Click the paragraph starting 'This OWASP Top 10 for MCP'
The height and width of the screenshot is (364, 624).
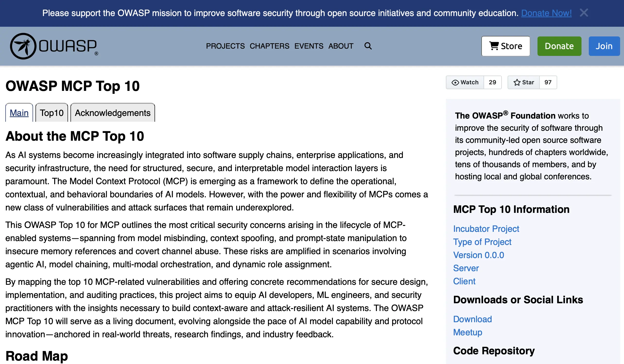pos(206,244)
